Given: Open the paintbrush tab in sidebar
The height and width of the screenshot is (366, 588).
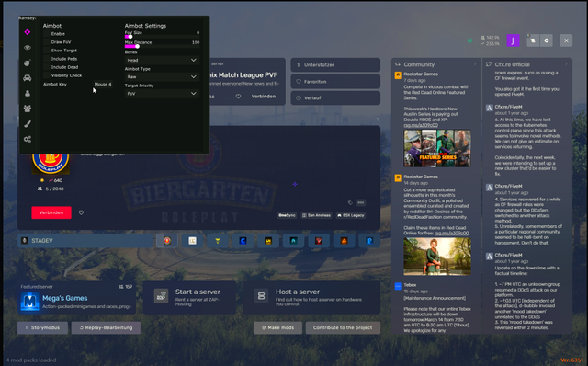Looking at the screenshot, I should (28, 124).
